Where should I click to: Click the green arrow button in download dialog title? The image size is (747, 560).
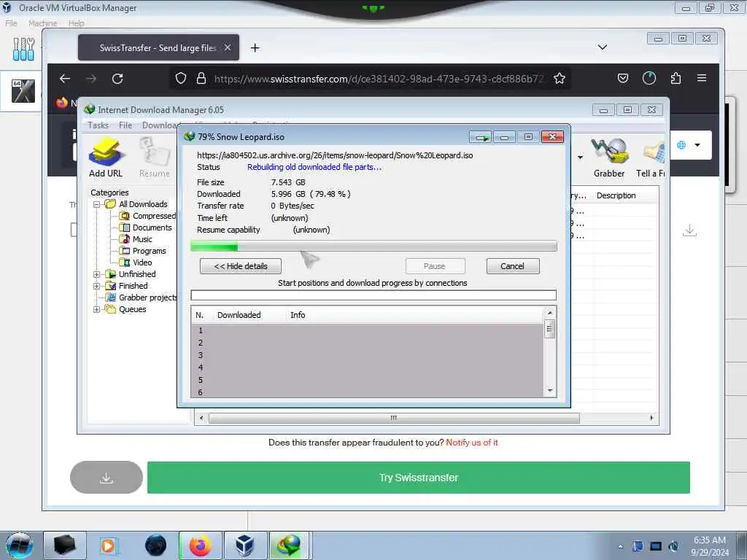(x=481, y=137)
